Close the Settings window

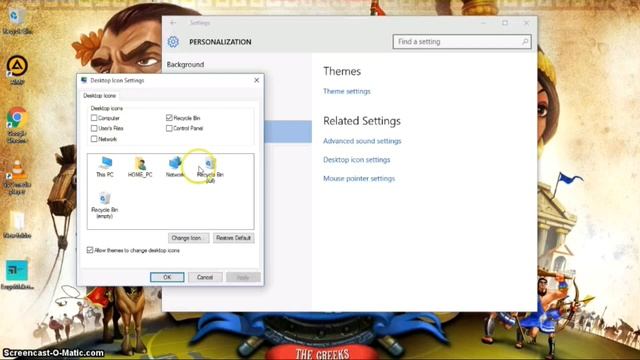527,23
